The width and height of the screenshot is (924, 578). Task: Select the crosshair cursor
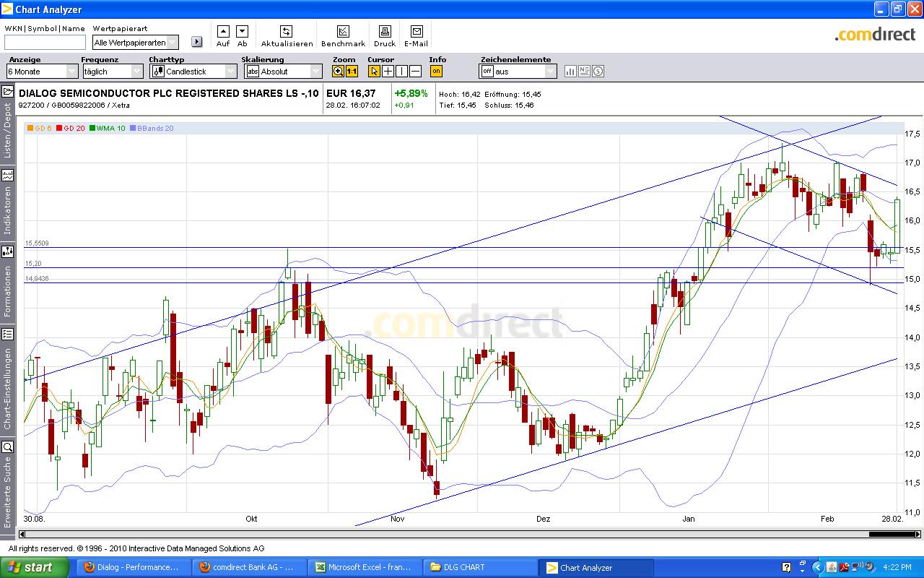388,71
